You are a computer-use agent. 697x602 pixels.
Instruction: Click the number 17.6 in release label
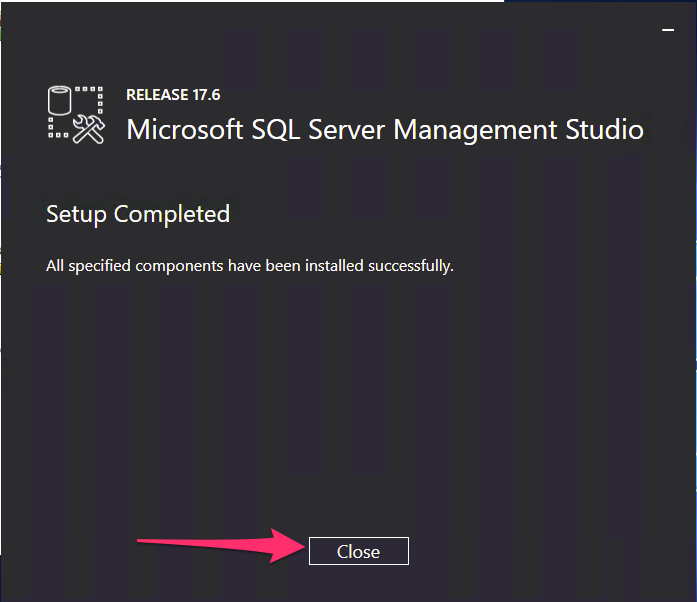(x=206, y=95)
